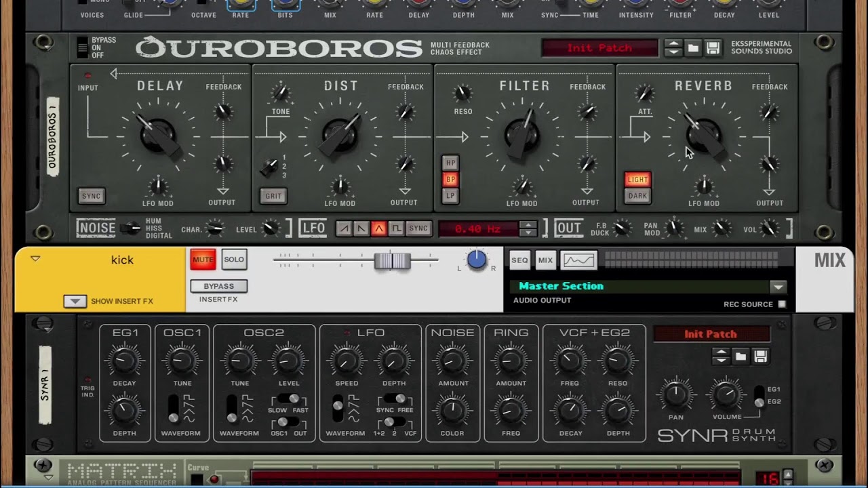
Task: Select the LIGHT reverb mode
Action: pos(637,179)
